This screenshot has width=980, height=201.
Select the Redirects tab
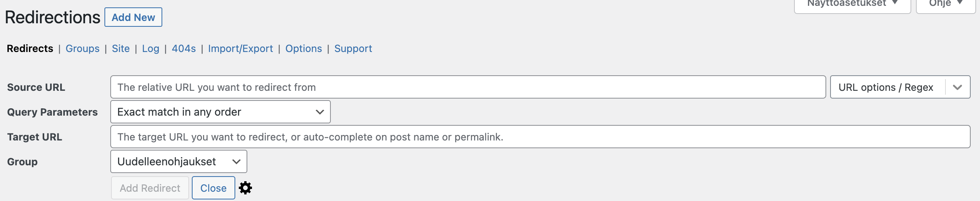(x=30, y=49)
